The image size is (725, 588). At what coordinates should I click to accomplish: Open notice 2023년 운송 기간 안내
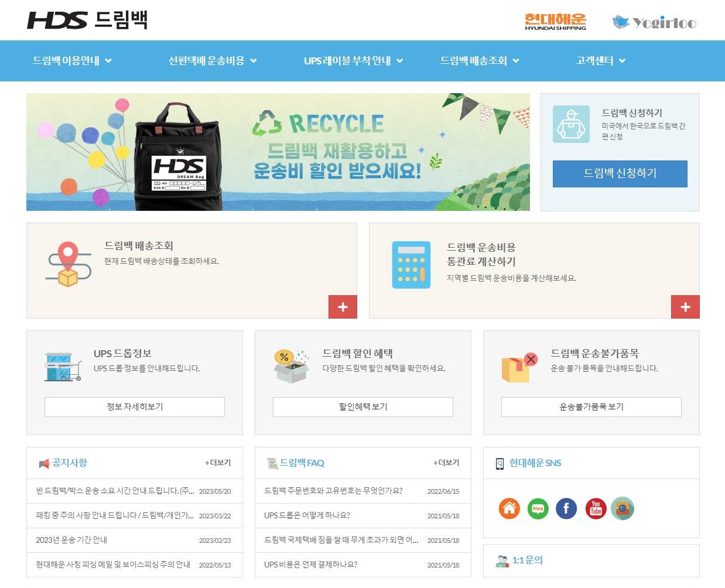71,540
